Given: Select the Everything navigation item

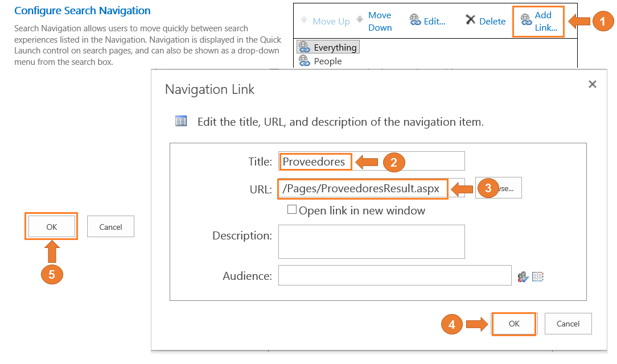Looking at the screenshot, I should [x=335, y=48].
